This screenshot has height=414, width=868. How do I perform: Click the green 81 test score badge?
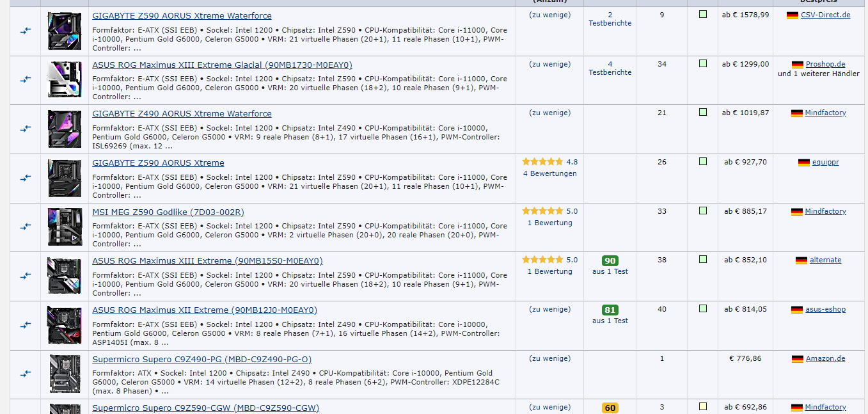click(x=610, y=310)
